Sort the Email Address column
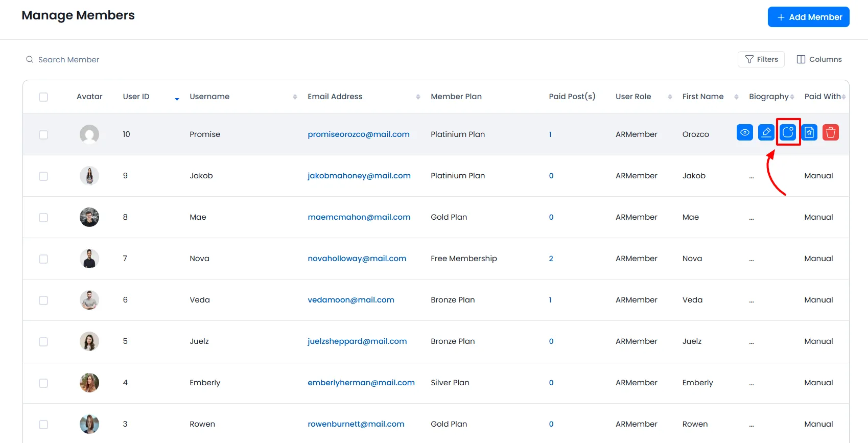868x443 pixels. point(418,97)
